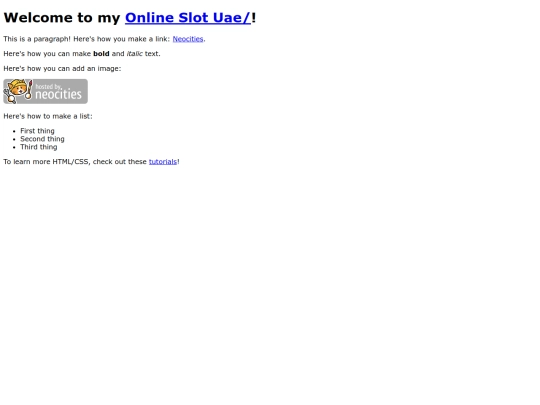The image size is (540, 405).
Task: Click the bullet before Third thing
Action: click(x=14, y=147)
